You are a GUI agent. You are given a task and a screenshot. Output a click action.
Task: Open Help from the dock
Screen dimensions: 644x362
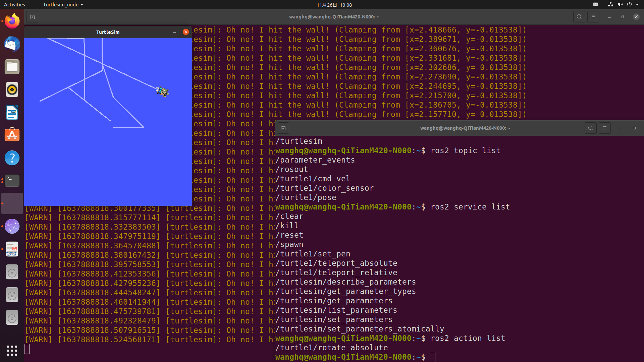12,158
